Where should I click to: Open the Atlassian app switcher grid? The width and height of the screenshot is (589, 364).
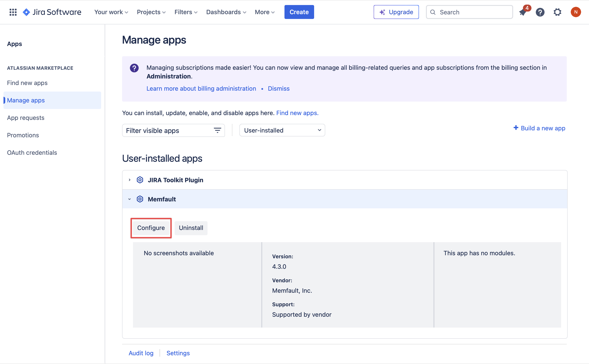13,12
